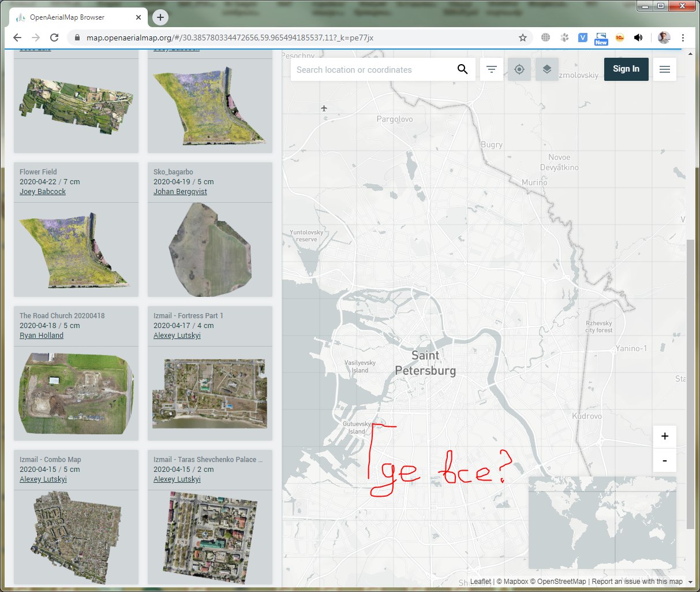View site security lock info
Viewport: 700px width, 592px height.
(77, 38)
